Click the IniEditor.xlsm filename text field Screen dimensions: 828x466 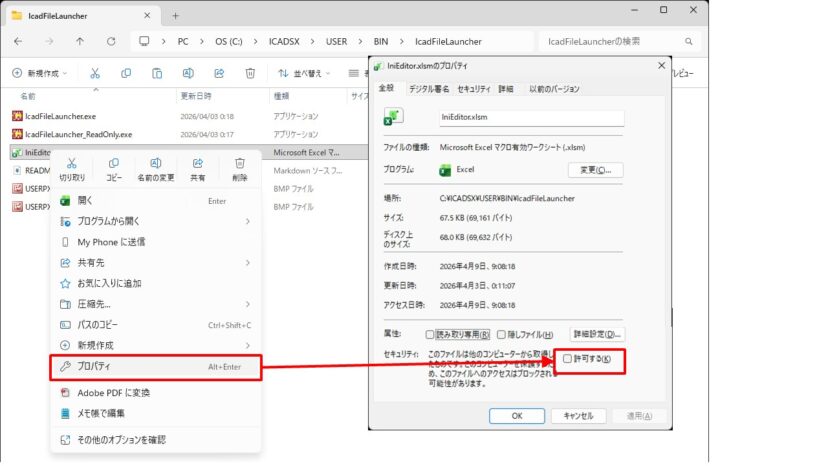531,117
